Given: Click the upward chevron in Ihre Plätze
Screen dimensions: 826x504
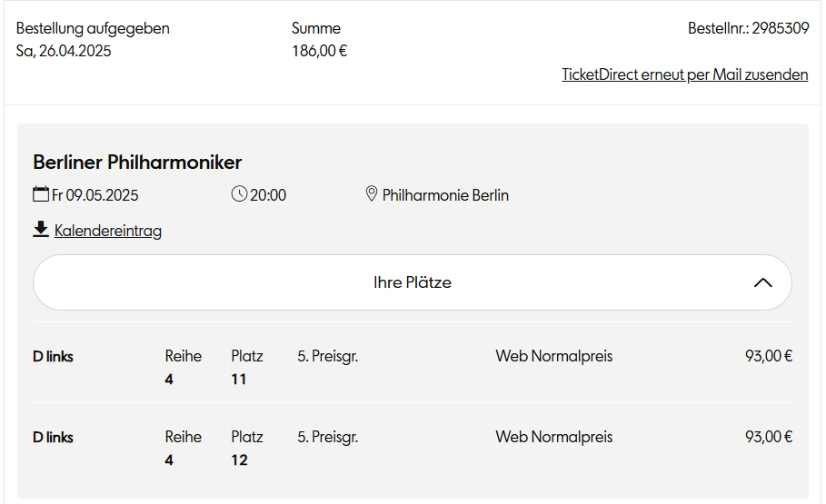Looking at the screenshot, I should pos(763,282).
